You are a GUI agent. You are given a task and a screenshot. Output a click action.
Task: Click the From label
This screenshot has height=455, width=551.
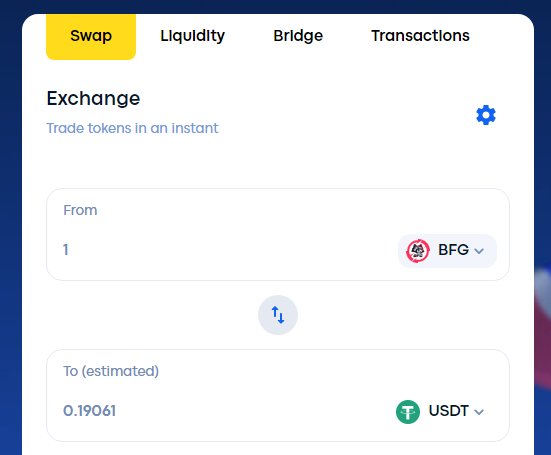(x=80, y=210)
